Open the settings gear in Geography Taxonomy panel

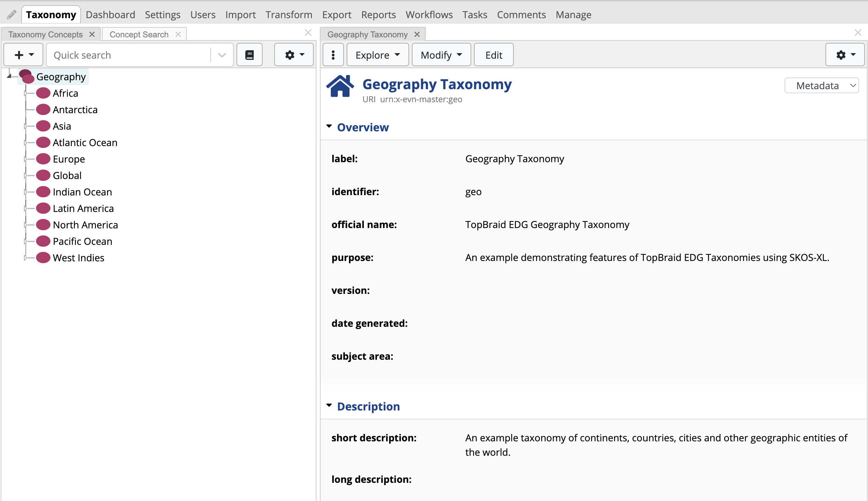(x=845, y=55)
